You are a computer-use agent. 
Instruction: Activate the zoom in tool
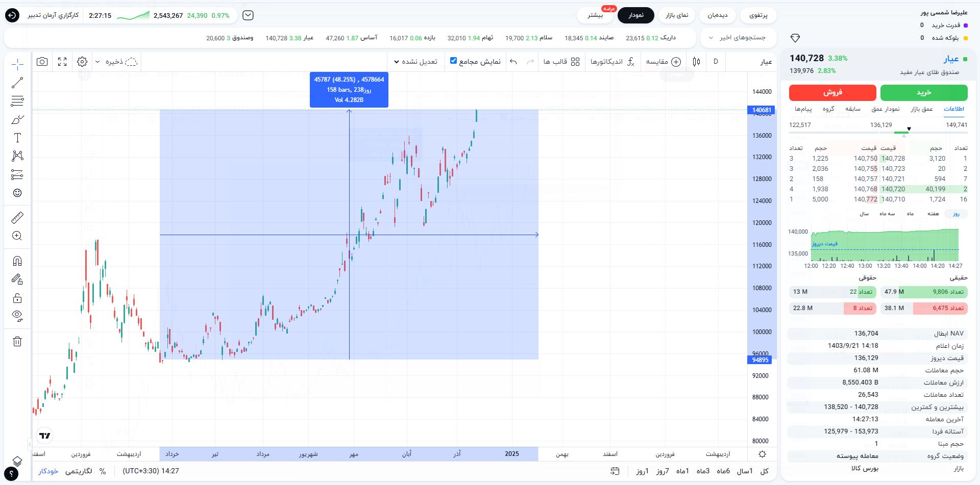17,236
